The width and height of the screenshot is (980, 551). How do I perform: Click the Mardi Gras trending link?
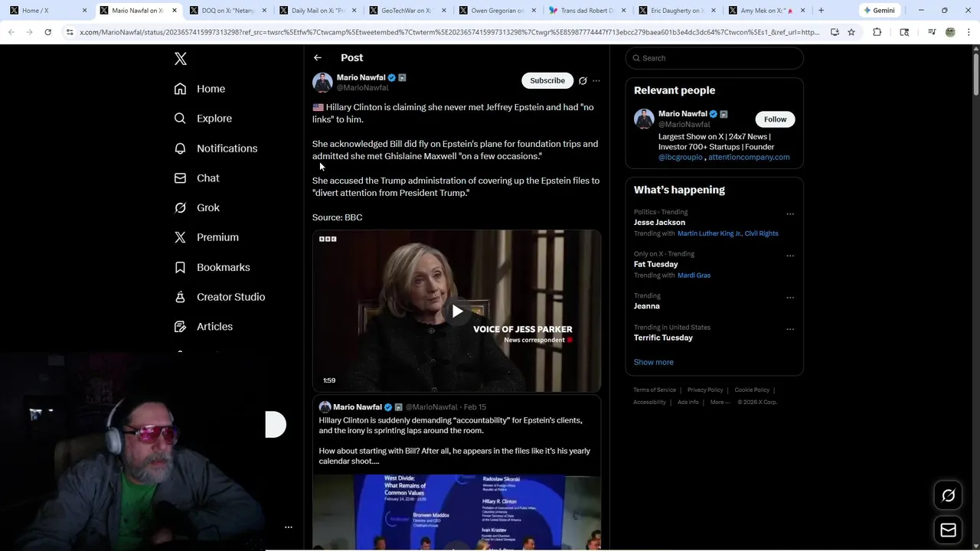(x=694, y=275)
